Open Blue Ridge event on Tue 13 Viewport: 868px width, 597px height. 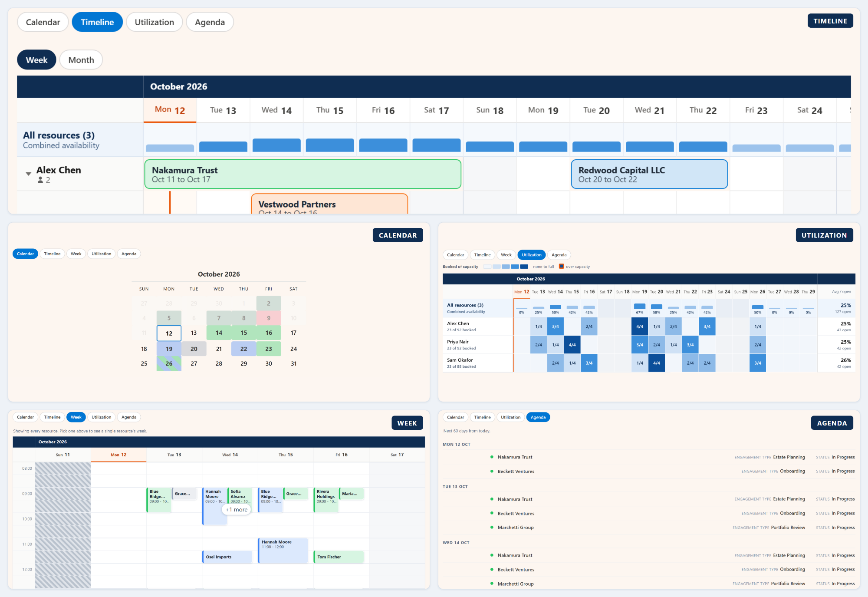click(x=159, y=500)
